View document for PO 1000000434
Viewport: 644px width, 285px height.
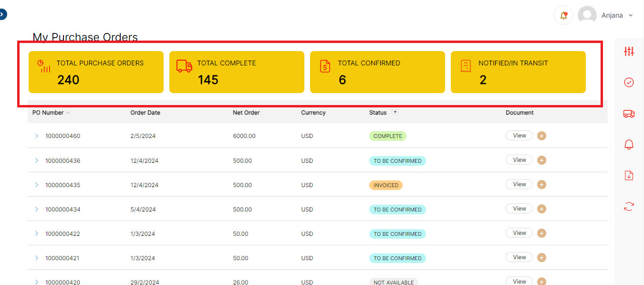coord(519,209)
